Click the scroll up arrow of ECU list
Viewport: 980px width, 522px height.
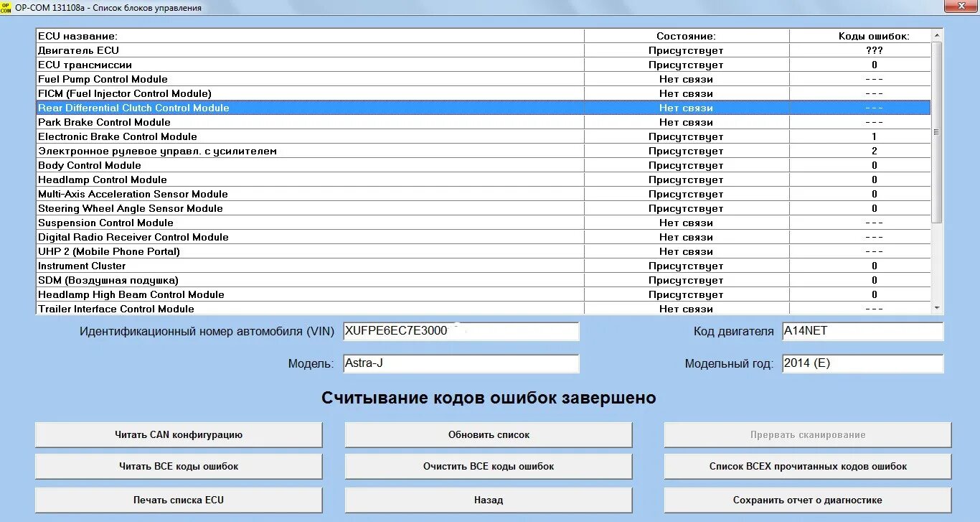936,35
